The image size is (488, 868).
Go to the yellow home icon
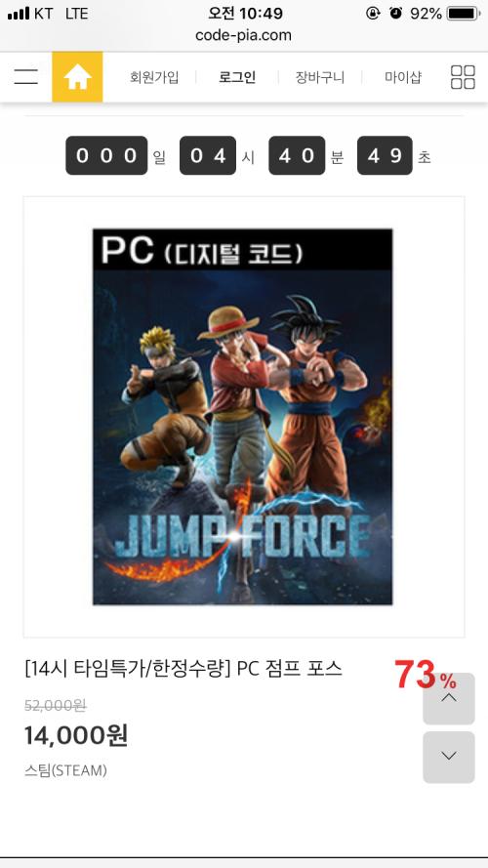[x=77, y=77]
